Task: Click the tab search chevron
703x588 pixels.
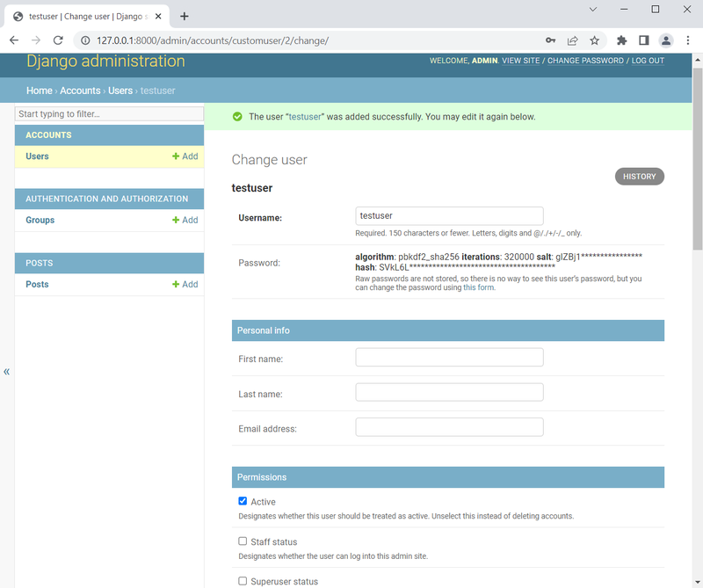Action: click(x=592, y=10)
